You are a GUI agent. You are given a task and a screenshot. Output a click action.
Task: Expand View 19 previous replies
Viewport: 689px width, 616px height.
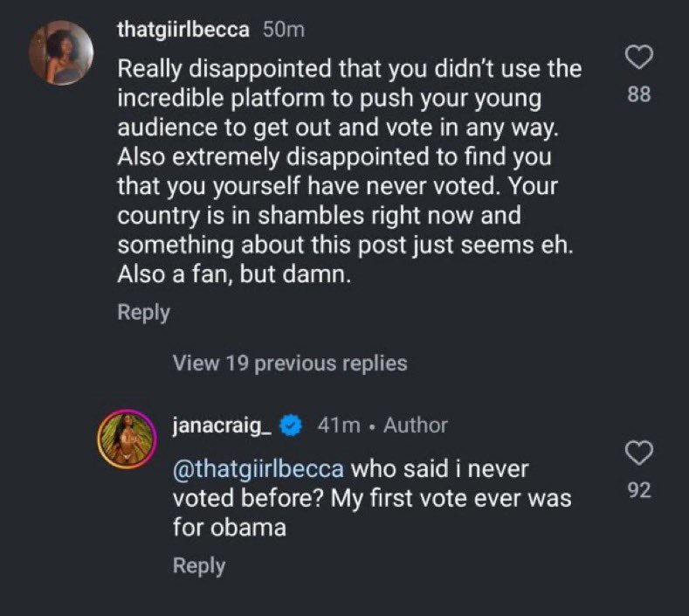(x=290, y=363)
